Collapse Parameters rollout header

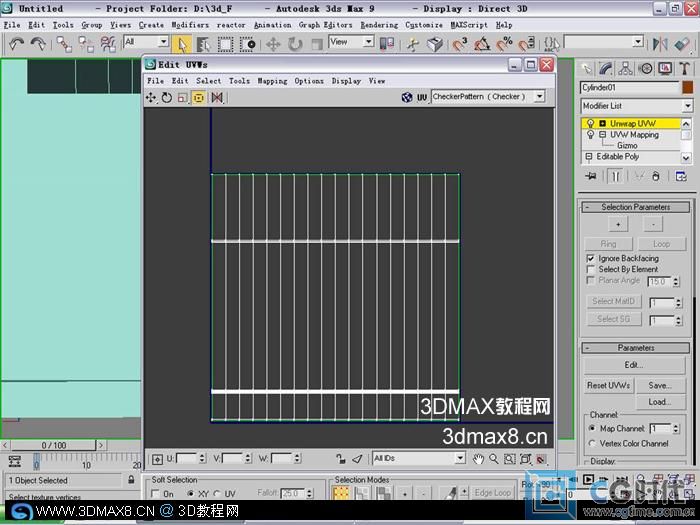coord(636,347)
